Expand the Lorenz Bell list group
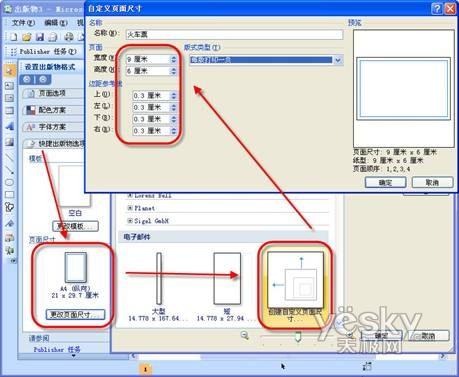This screenshot has height=377, width=459. coord(130,195)
